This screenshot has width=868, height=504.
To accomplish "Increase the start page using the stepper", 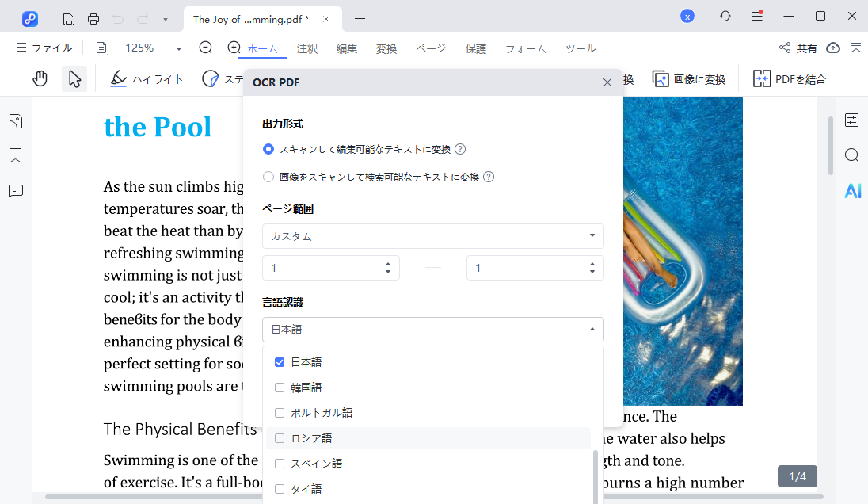I will [387, 263].
